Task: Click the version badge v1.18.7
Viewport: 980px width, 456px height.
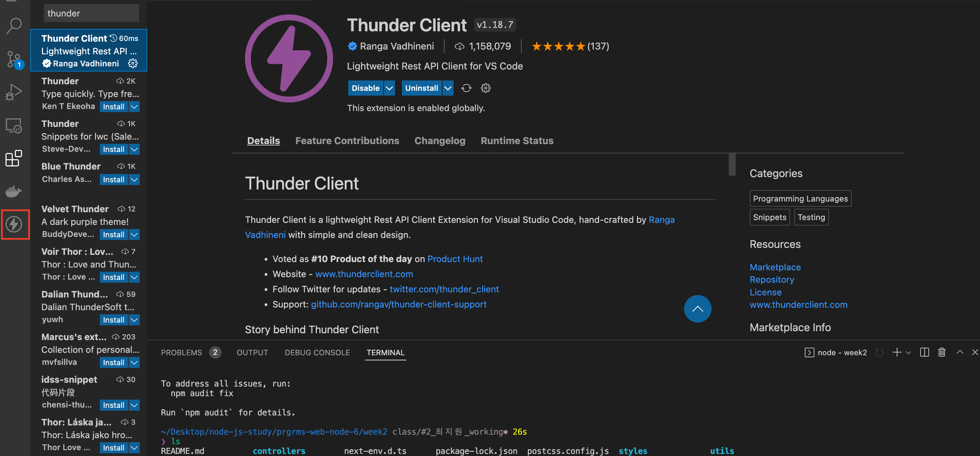Action: 495,25
